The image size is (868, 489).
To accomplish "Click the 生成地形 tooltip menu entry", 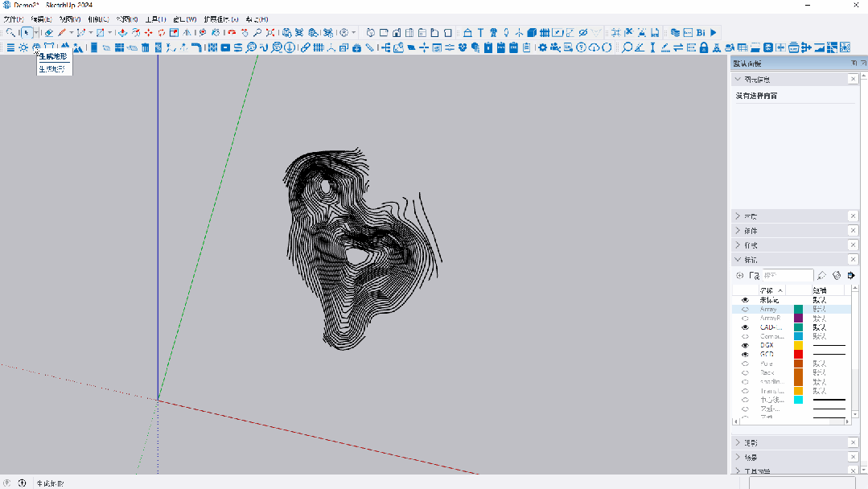I will (54, 57).
